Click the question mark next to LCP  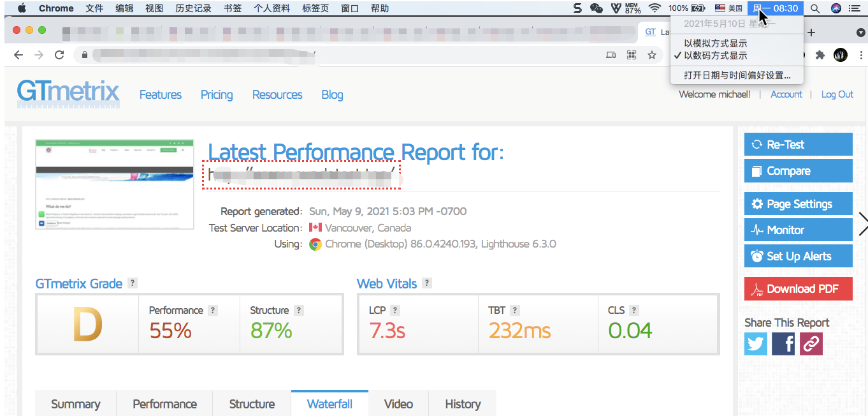(x=395, y=310)
